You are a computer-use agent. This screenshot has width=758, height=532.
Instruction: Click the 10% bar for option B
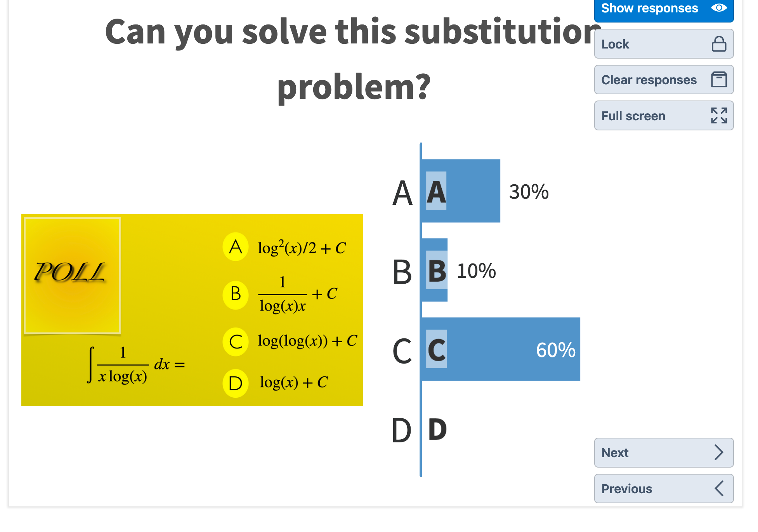pos(435,270)
